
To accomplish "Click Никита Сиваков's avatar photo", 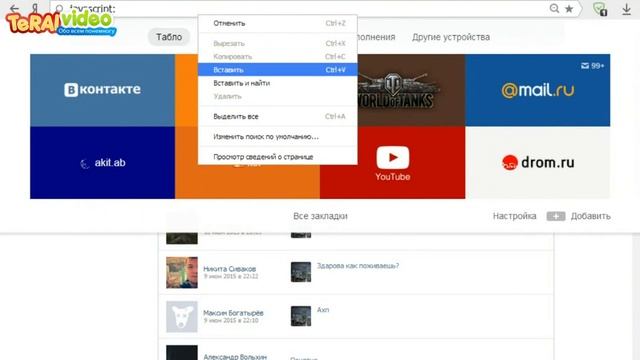I will 182,272.
